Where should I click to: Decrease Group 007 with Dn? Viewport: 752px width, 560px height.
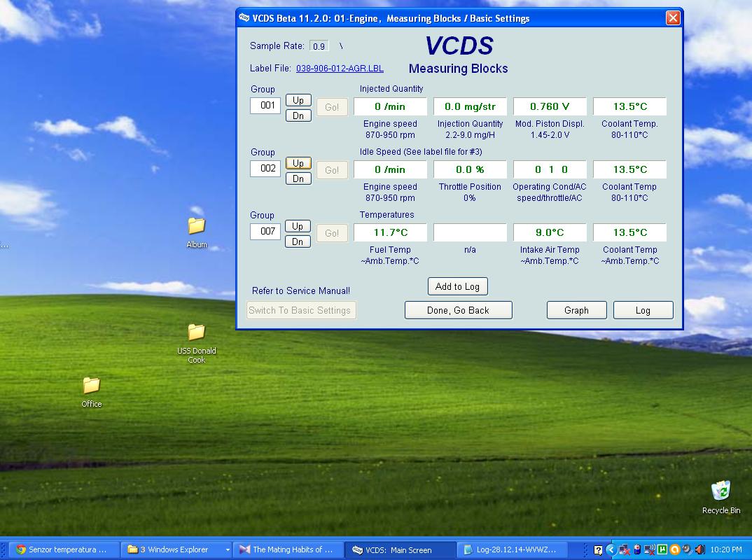pos(298,241)
